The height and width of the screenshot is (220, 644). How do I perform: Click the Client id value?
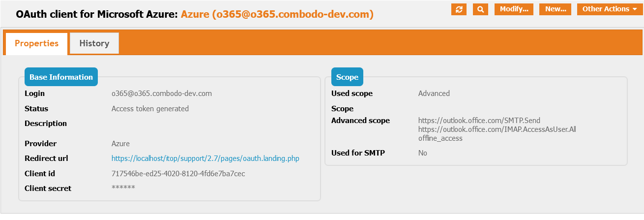(178, 173)
